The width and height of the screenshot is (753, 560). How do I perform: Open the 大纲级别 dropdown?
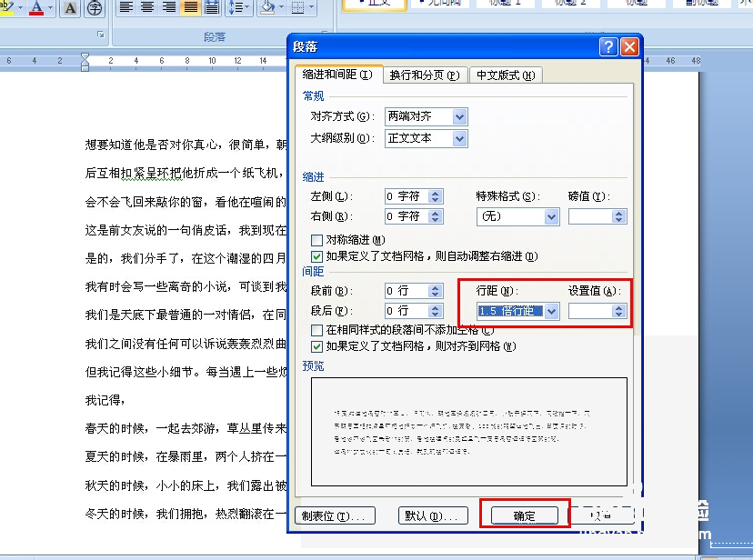(x=459, y=139)
